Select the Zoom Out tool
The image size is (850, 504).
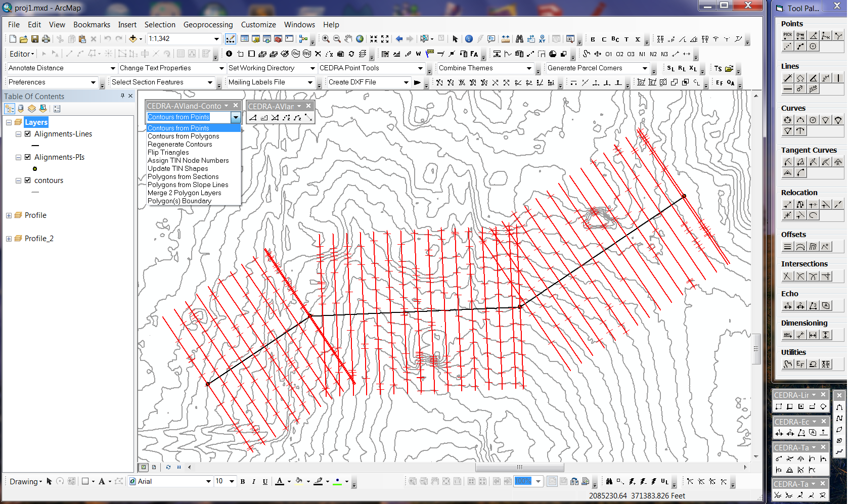337,39
